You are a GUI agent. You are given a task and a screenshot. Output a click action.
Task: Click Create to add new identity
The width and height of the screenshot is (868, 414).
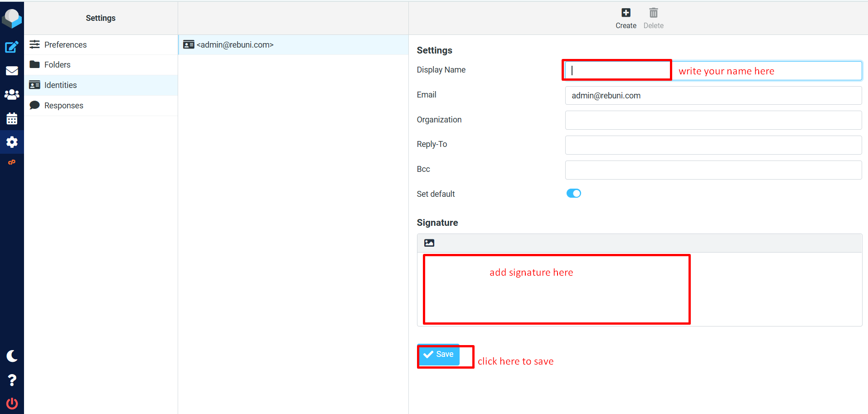click(626, 18)
